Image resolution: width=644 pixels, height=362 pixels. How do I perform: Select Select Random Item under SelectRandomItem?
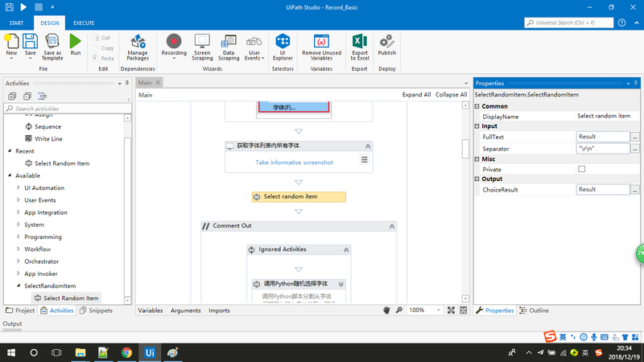pyautogui.click(x=67, y=298)
